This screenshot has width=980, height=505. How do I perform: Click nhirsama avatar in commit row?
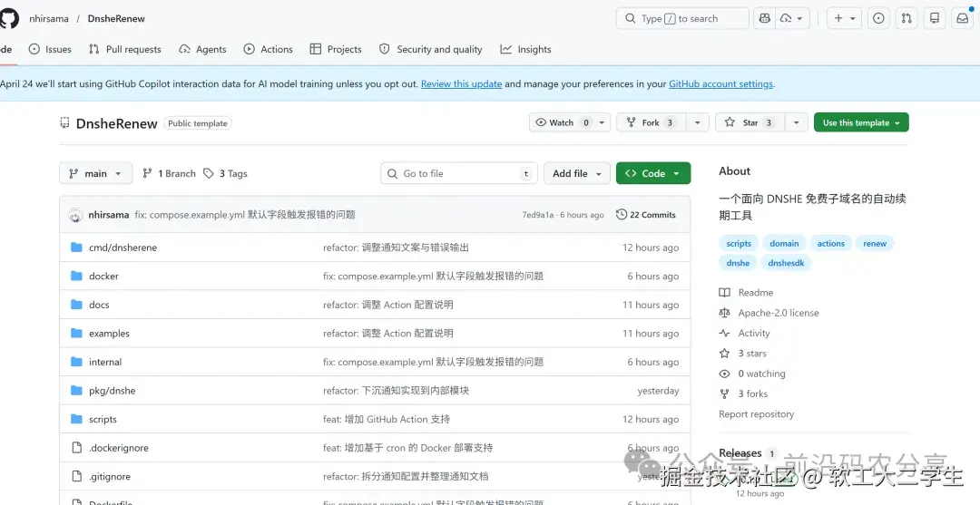coord(75,215)
